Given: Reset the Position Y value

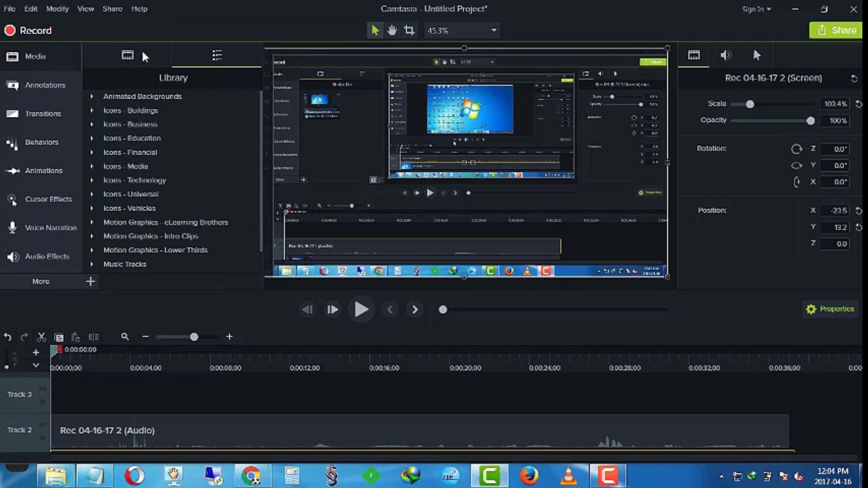Looking at the screenshot, I should coord(859,228).
